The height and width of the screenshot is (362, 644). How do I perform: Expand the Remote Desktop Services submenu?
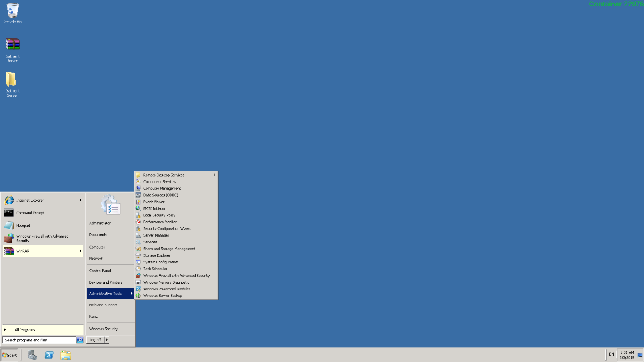click(215, 175)
